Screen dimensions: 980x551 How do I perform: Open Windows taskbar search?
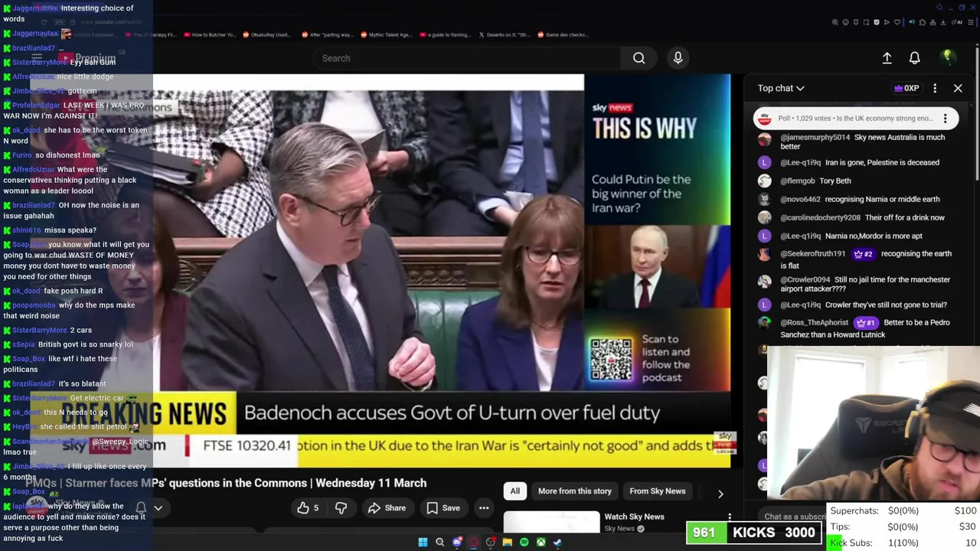point(439,542)
